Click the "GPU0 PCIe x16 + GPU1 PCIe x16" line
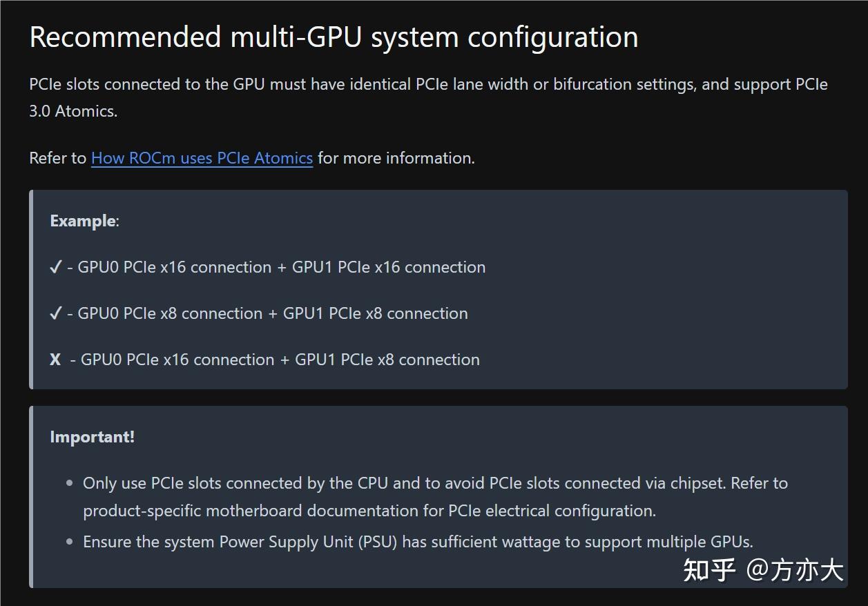Viewport: 868px width, 606px height. pyautogui.click(x=282, y=268)
